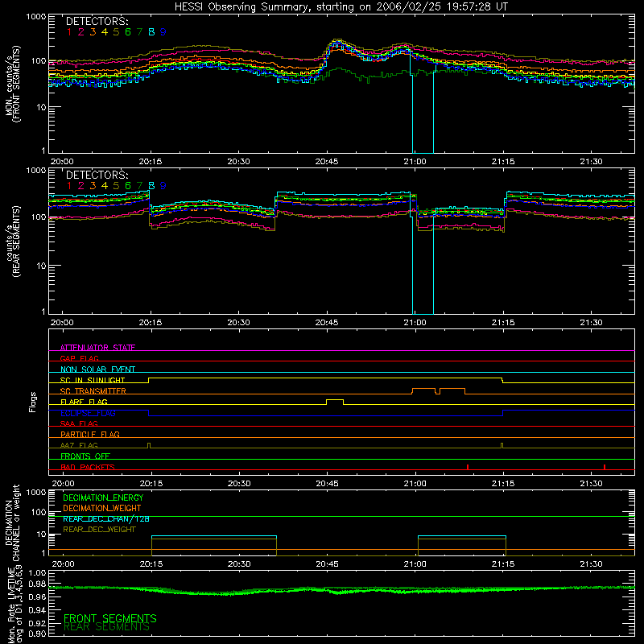Click the 20:45 tick label under Flags panel
This screenshot has height=644, width=644.
tap(328, 484)
